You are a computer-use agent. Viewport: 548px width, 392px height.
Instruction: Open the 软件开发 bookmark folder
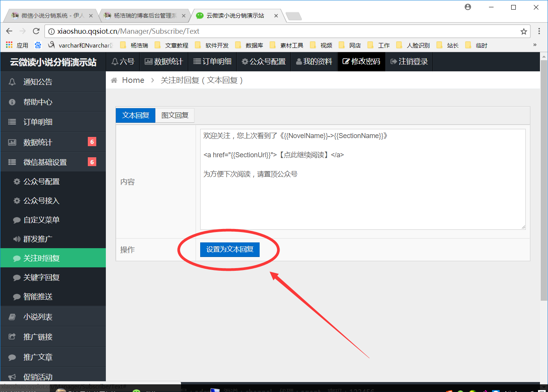click(212, 45)
